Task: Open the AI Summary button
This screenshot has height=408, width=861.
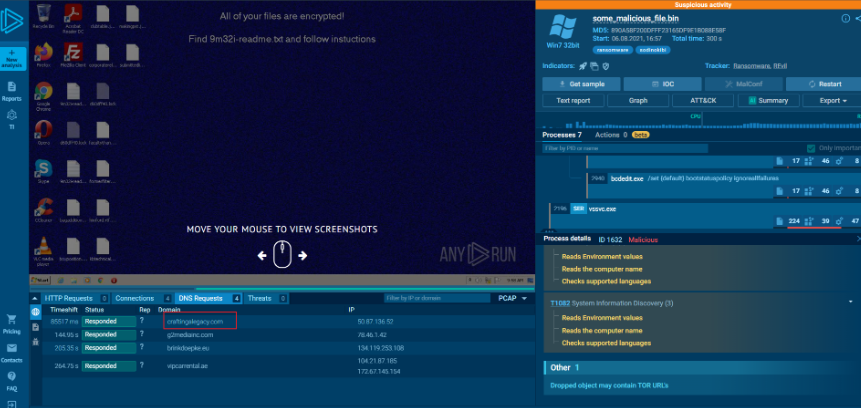Action: tap(768, 100)
